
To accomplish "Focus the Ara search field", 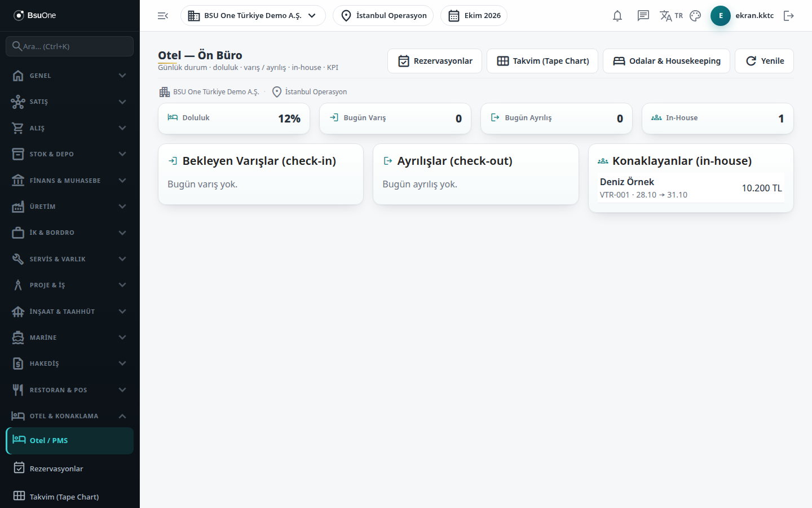I will (70, 46).
